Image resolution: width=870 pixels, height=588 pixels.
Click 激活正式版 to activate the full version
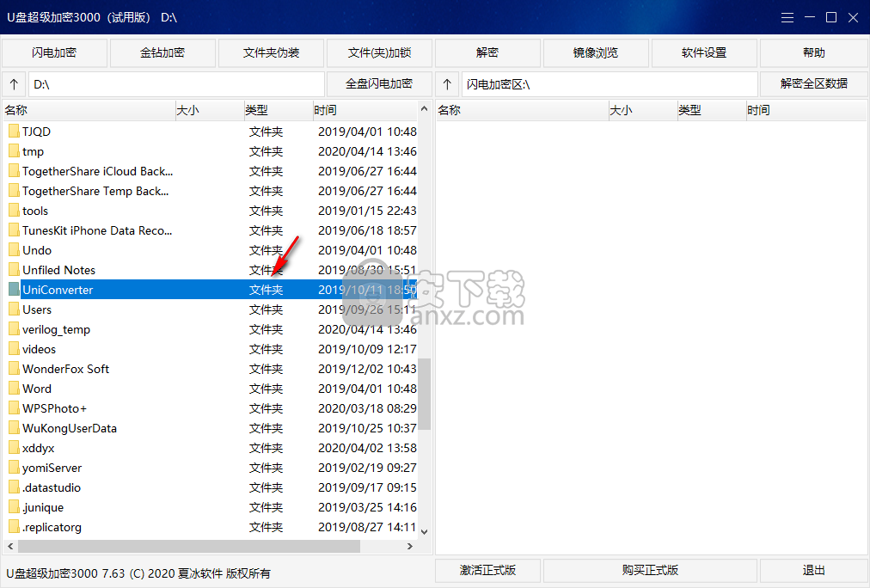point(487,570)
